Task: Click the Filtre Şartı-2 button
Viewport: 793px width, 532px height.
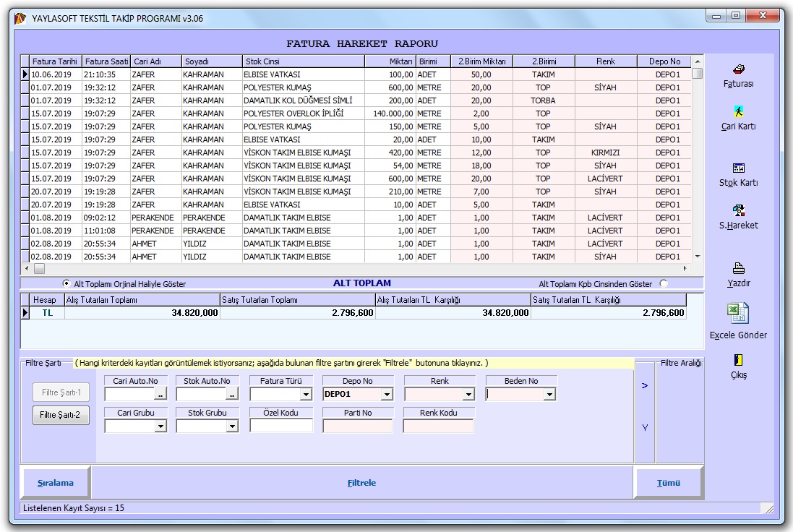Action: pyautogui.click(x=61, y=415)
